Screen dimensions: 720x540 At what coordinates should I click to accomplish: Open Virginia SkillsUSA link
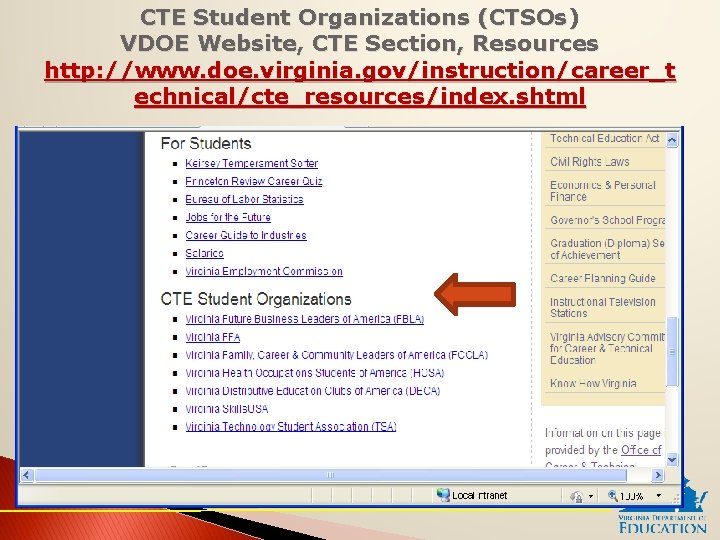click(x=227, y=409)
